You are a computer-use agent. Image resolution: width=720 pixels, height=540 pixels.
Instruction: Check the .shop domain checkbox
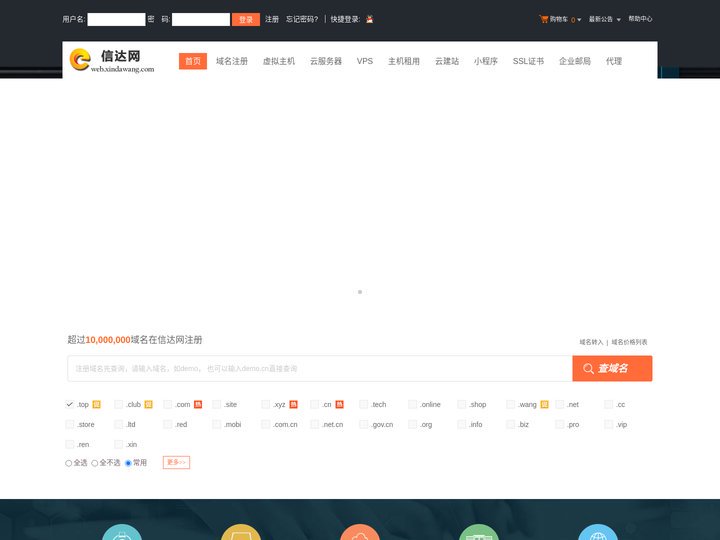point(461,405)
